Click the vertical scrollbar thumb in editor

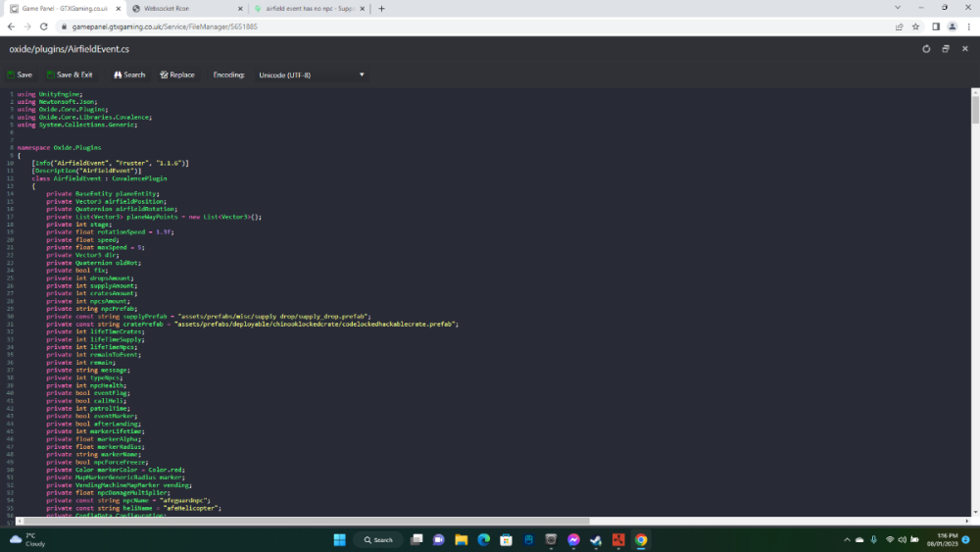pos(975,109)
